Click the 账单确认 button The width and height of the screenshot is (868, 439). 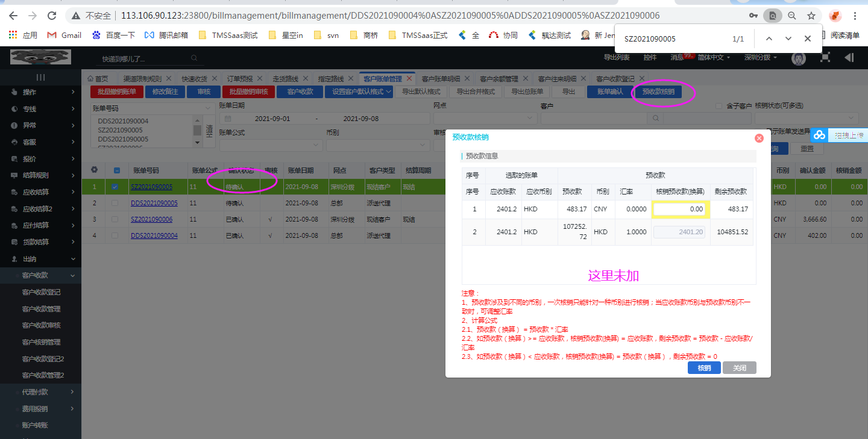pyautogui.click(x=610, y=92)
